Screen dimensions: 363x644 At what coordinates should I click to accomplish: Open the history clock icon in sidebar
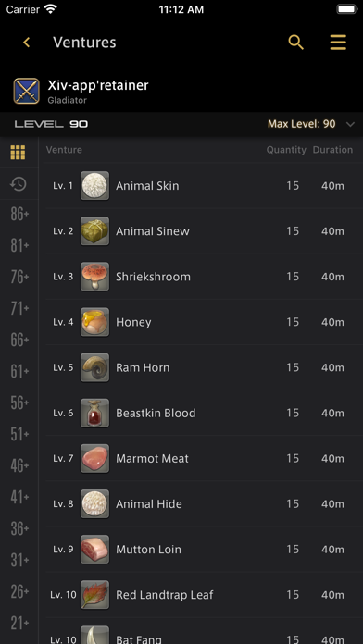click(19, 184)
